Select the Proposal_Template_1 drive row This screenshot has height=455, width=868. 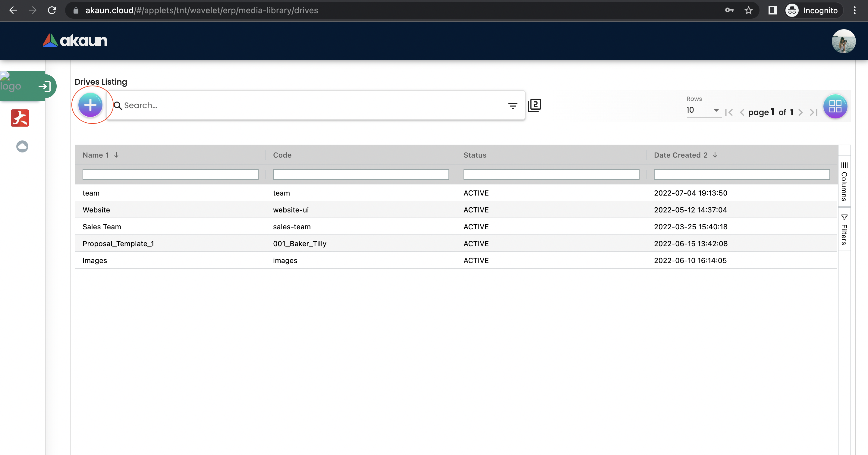pyautogui.click(x=118, y=243)
